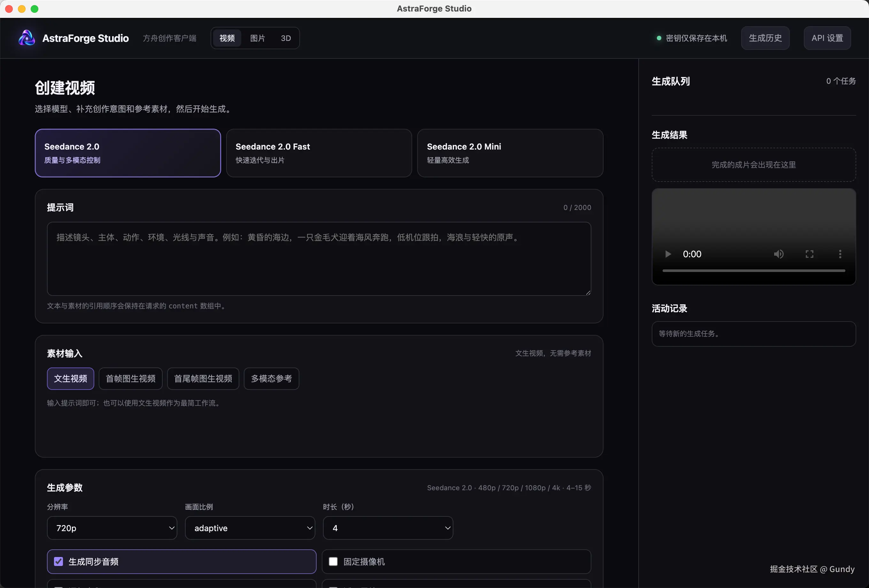Image resolution: width=869 pixels, height=588 pixels.
Task: Click the AstraForge Studio logo icon
Action: point(27,38)
